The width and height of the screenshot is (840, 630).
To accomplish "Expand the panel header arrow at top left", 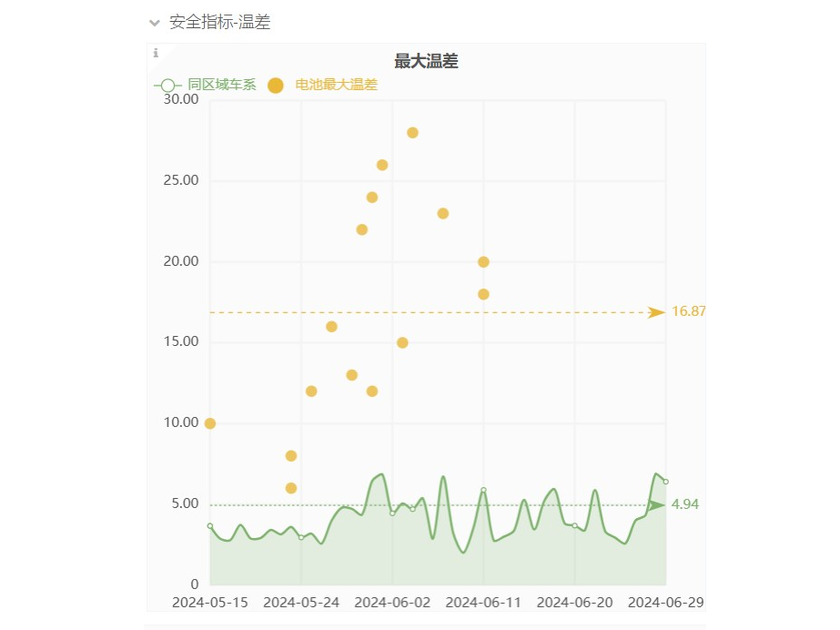I will [x=155, y=23].
